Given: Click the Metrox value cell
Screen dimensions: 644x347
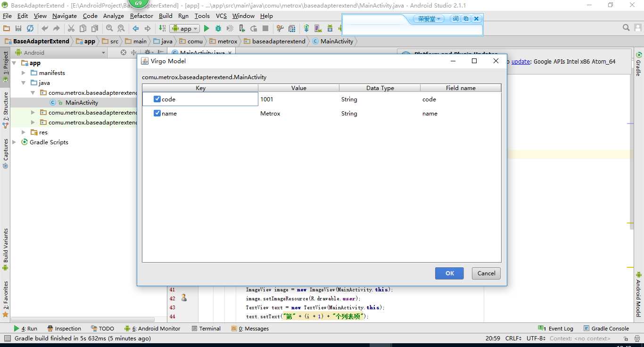Looking at the screenshot, I should pos(298,113).
